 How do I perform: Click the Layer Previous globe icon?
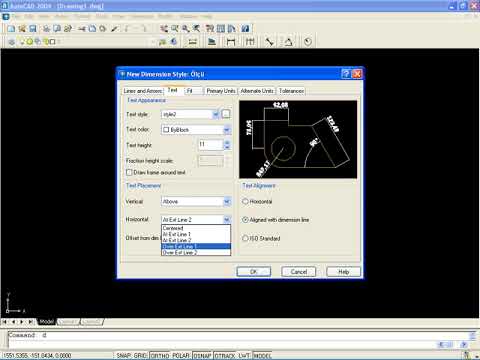(x=173, y=42)
